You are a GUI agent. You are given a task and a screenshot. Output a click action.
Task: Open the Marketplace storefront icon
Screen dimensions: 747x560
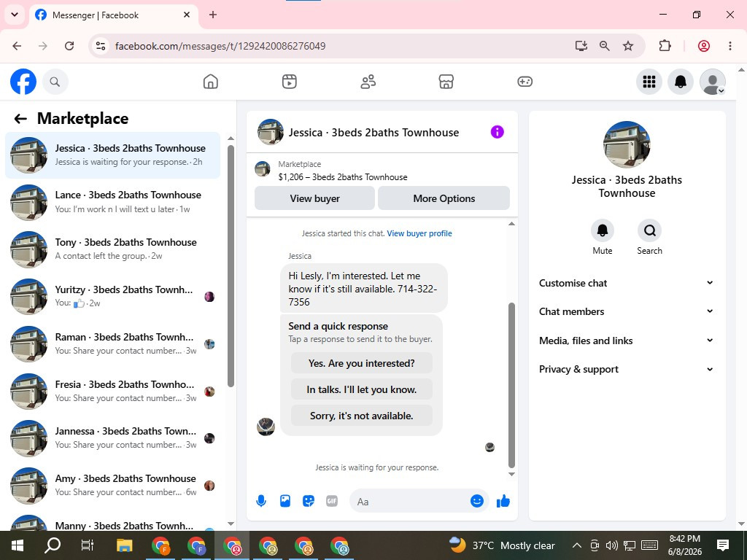pos(446,82)
